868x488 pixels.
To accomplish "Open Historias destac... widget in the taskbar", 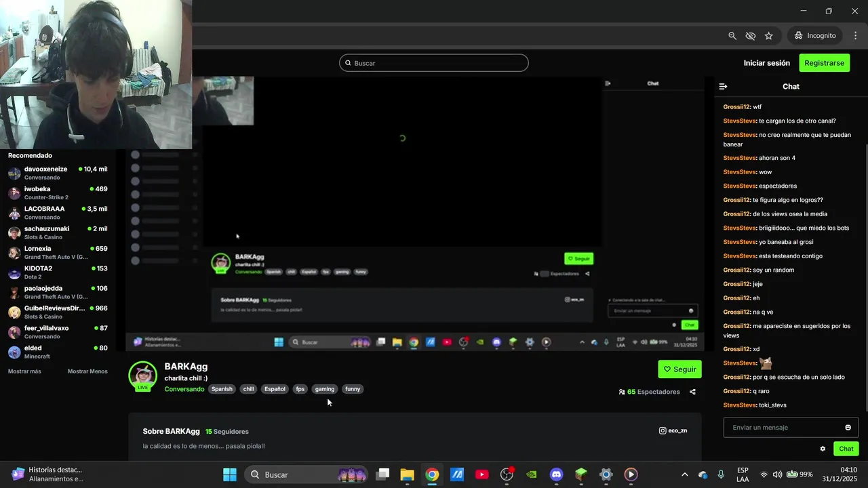I will coord(49,474).
